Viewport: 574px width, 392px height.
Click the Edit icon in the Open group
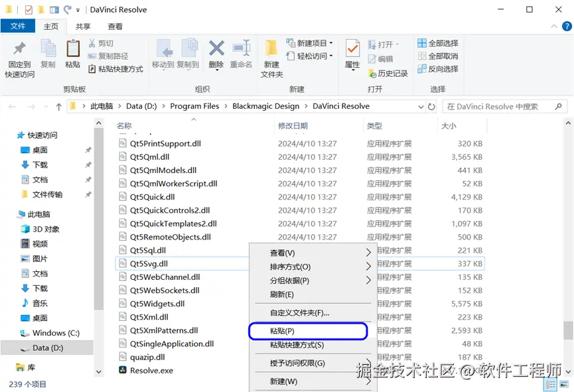coord(372,58)
